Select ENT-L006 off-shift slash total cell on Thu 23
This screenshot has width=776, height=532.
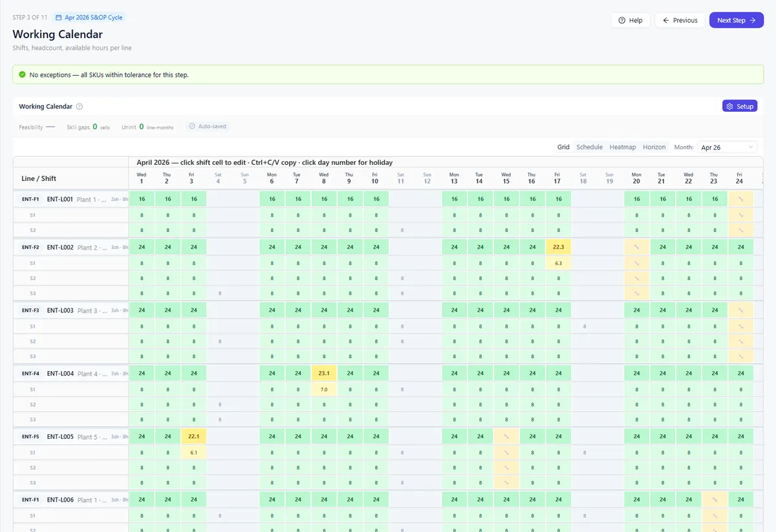pos(715,500)
